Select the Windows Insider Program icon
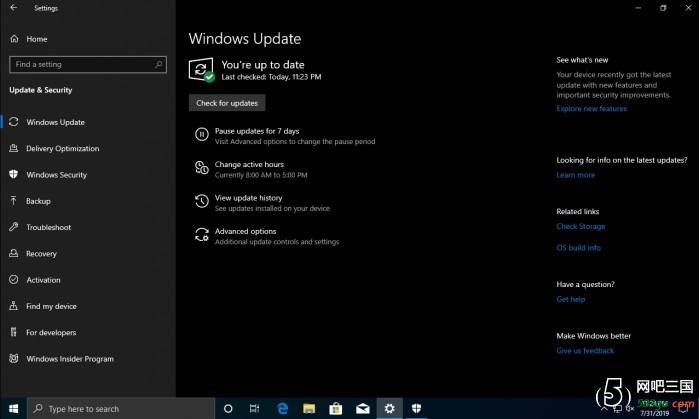This screenshot has height=419, width=700. 14,358
